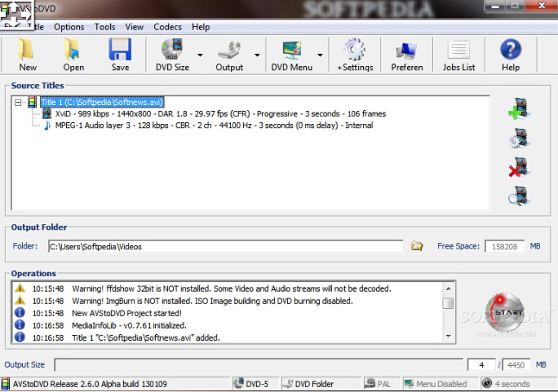Click the DVD-5 status bar entry
The image size is (558, 392).
[251, 384]
